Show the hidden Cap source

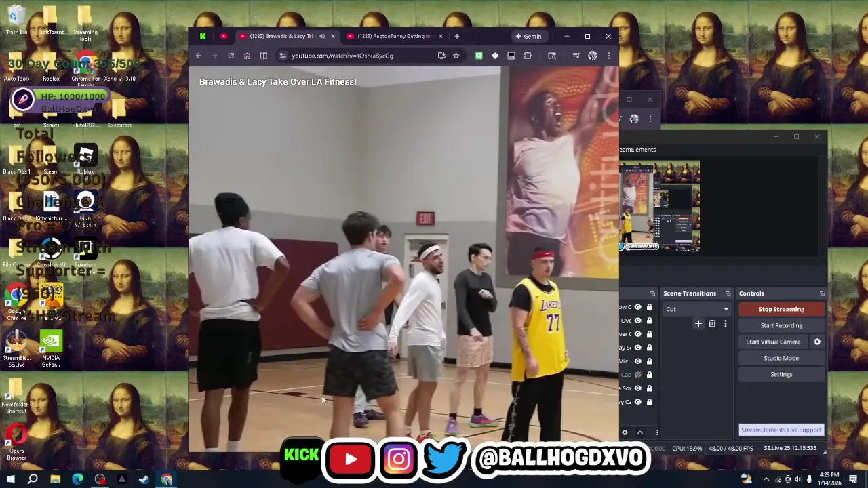[x=637, y=375]
